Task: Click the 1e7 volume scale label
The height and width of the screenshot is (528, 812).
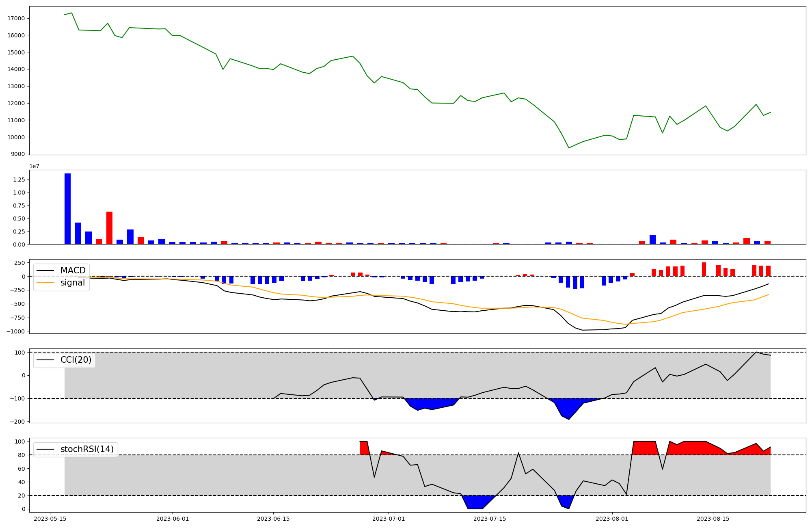Action: click(34, 166)
